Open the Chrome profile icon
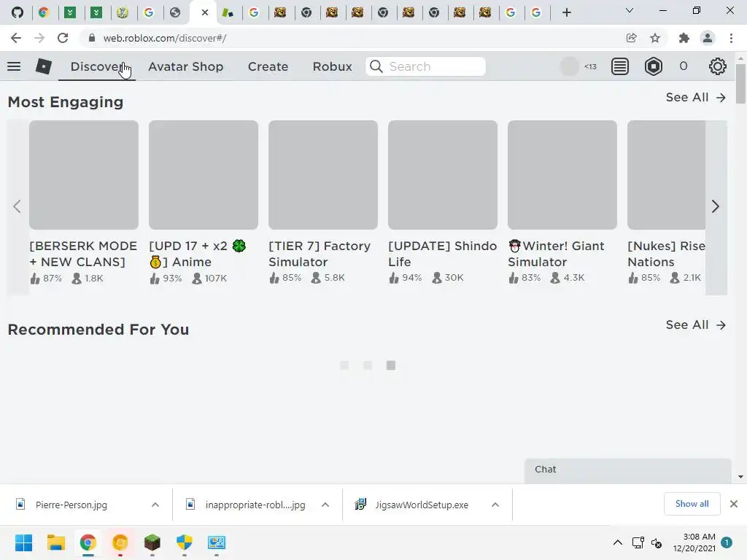Viewport: 747px width, 560px height. click(708, 38)
